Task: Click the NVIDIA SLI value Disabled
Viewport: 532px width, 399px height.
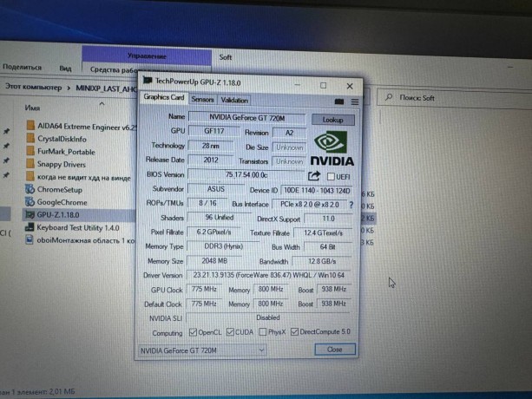Action: (268, 317)
